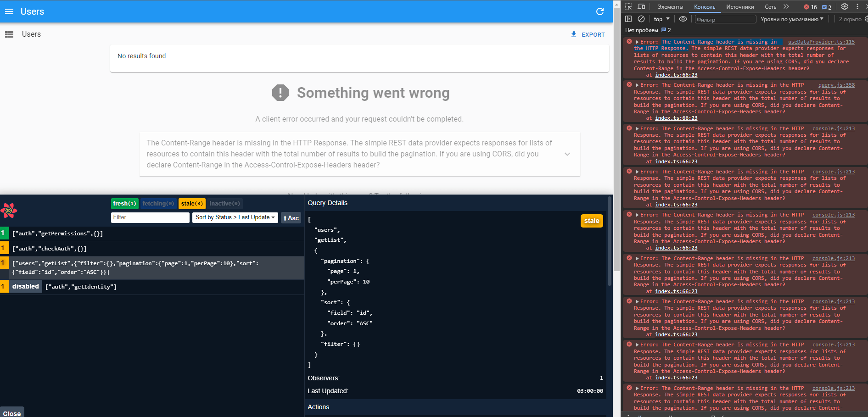868x417 pixels.
Task: Open the Уровни по умолчанию log levels dropdown
Action: point(791,19)
